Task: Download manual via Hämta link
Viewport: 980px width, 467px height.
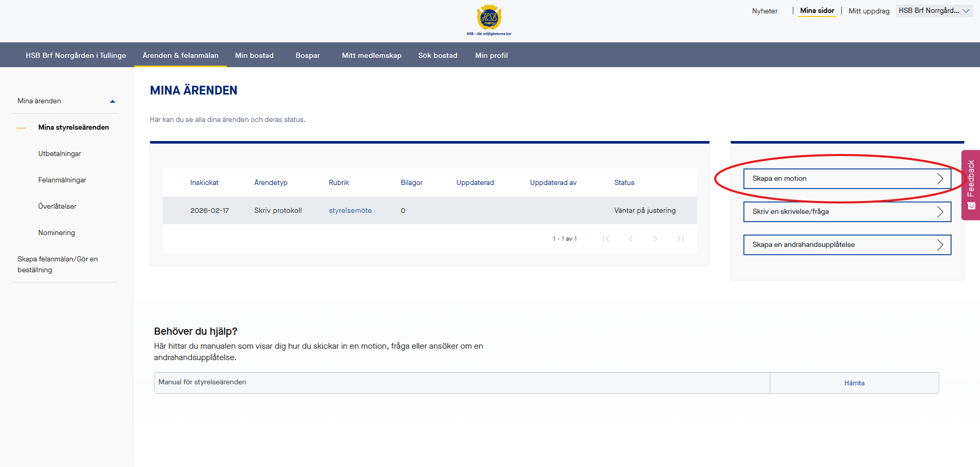Action: click(854, 383)
